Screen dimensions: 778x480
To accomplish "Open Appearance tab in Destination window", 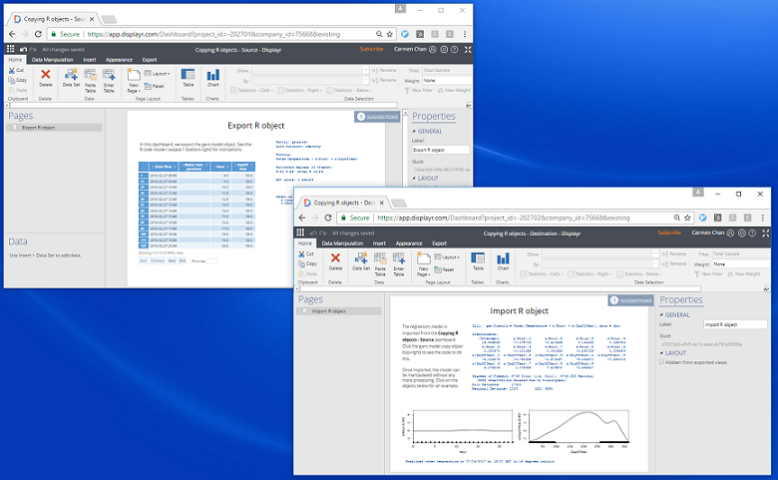I will click(x=409, y=243).
